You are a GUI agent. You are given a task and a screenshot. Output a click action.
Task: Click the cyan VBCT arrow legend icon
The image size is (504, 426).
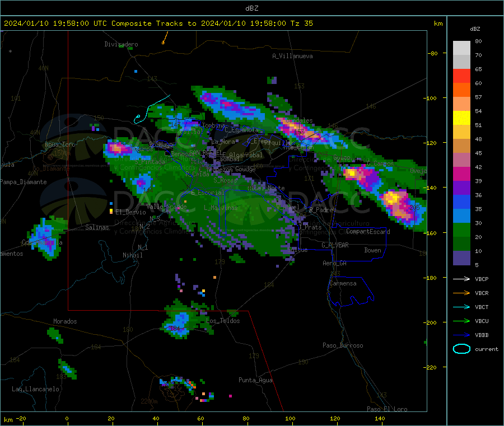click(x=461, y=307)
